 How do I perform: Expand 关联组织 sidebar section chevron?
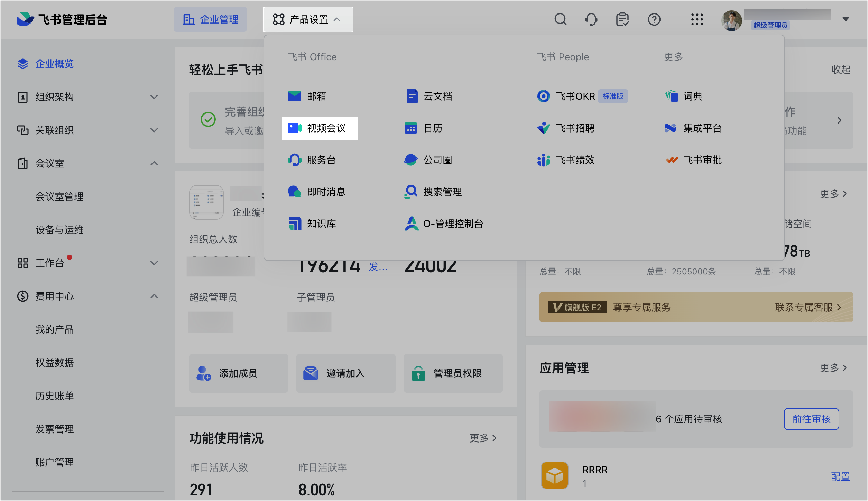click(x=154, y=130)
